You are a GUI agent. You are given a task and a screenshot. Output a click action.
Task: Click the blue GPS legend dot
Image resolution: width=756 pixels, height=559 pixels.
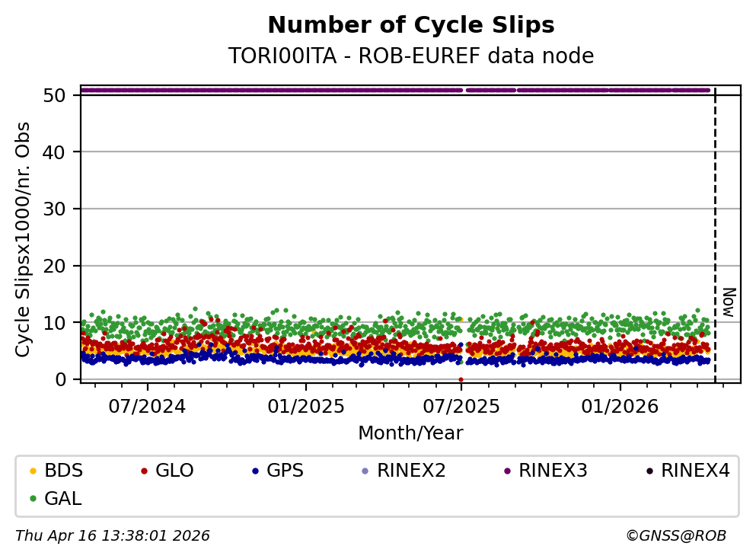[256, 471]
